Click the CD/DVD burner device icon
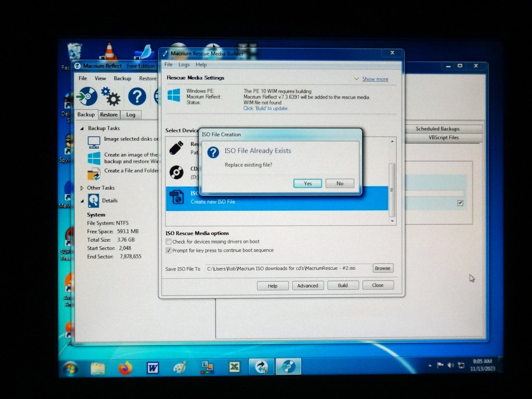The height and width of the screenshot is (399, 532). click(177, 173)
